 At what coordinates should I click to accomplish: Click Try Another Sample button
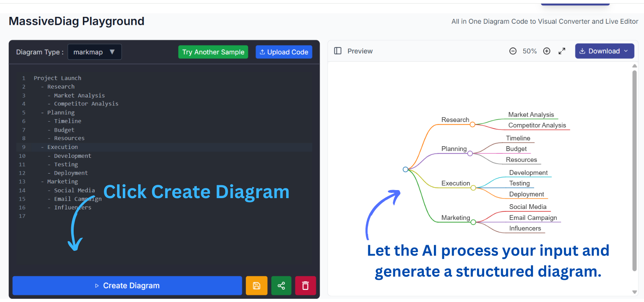(213, 52)
